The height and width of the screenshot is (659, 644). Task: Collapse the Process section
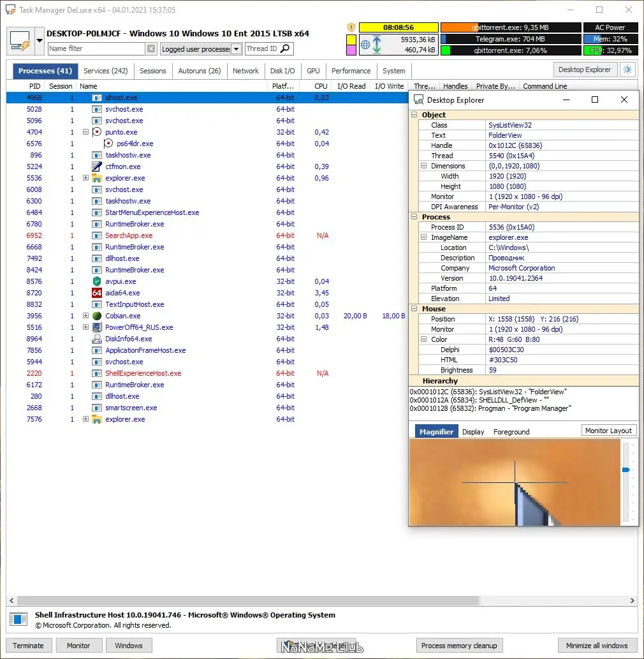tap(414, 217)
